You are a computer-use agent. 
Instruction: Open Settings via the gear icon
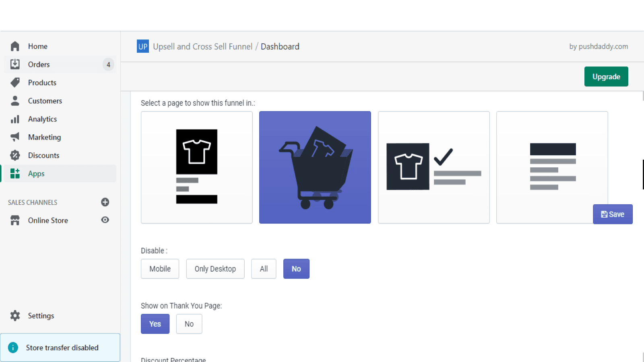pyautogui.click(x=15, y=315)
